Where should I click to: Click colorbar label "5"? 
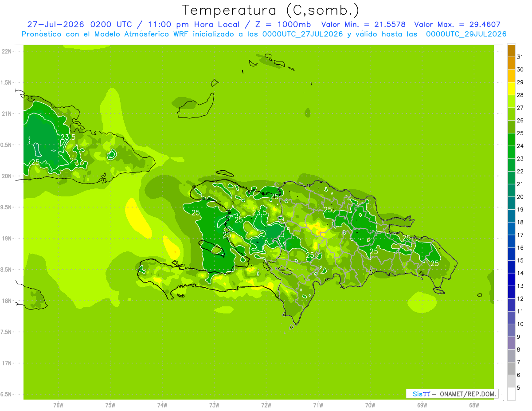[519, 388]
